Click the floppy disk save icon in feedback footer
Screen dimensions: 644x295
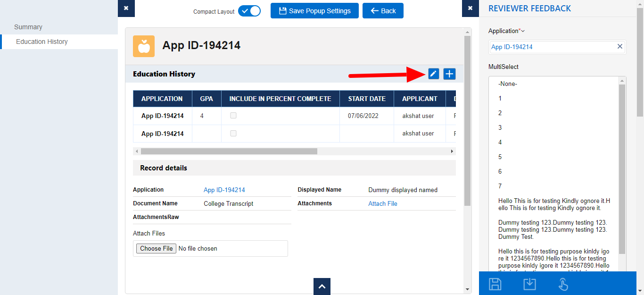point(495,284)
